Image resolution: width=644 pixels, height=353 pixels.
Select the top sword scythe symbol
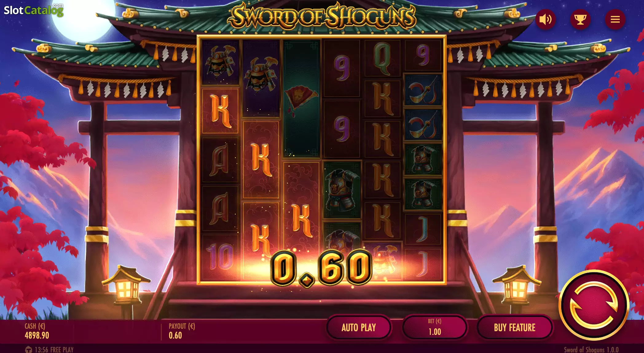coord(423,90)
